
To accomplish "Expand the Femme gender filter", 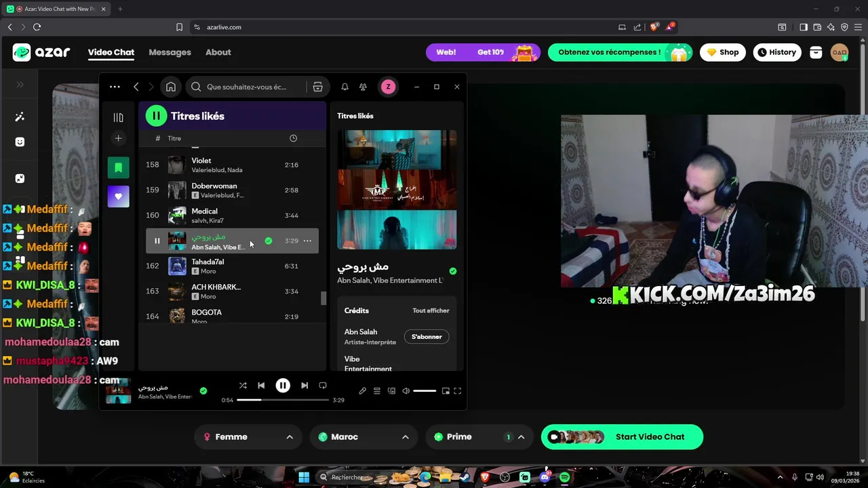I will tap(249, 436).
